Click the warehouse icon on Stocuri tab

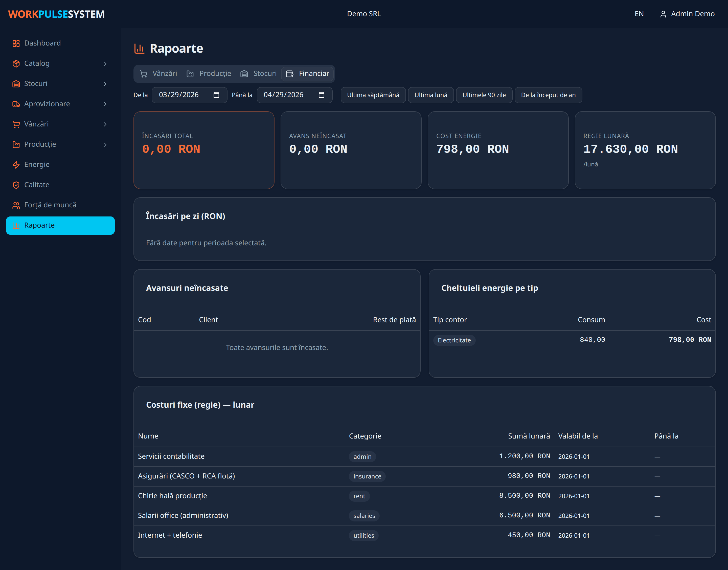pos(244,74)
